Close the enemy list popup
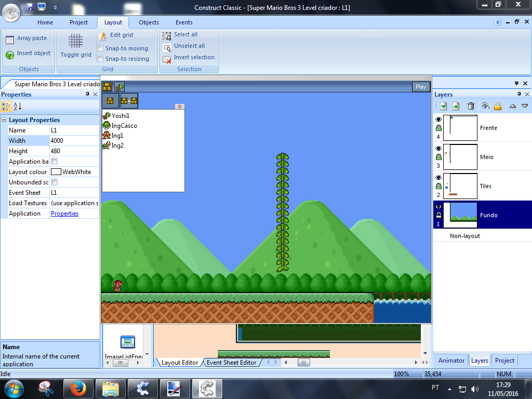 [179, 107]
